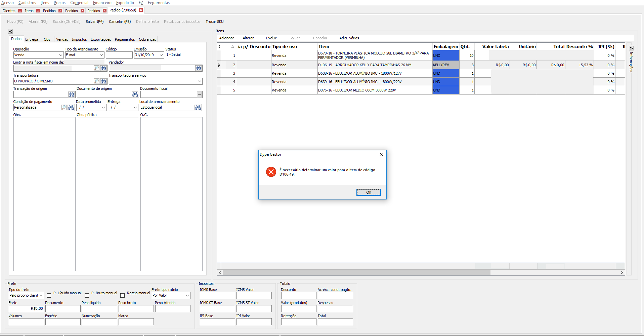Click the Código input field
Viewport: 644px width, 336px height.
tap(119, 55)
